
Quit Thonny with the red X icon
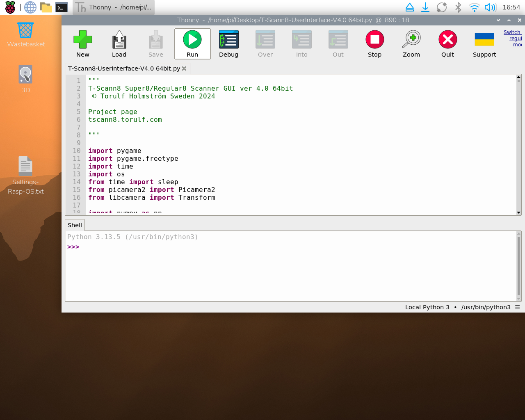point(447,43)
